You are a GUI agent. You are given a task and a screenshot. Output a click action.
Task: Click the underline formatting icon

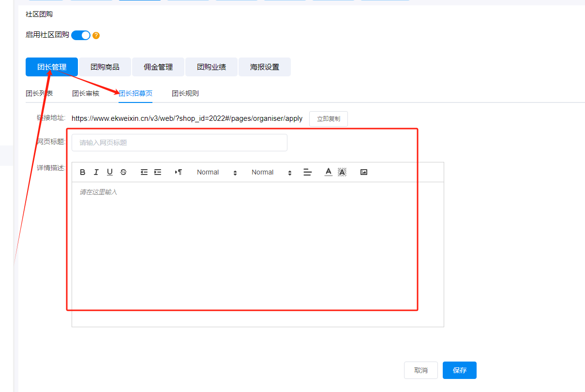click(110, 172)
